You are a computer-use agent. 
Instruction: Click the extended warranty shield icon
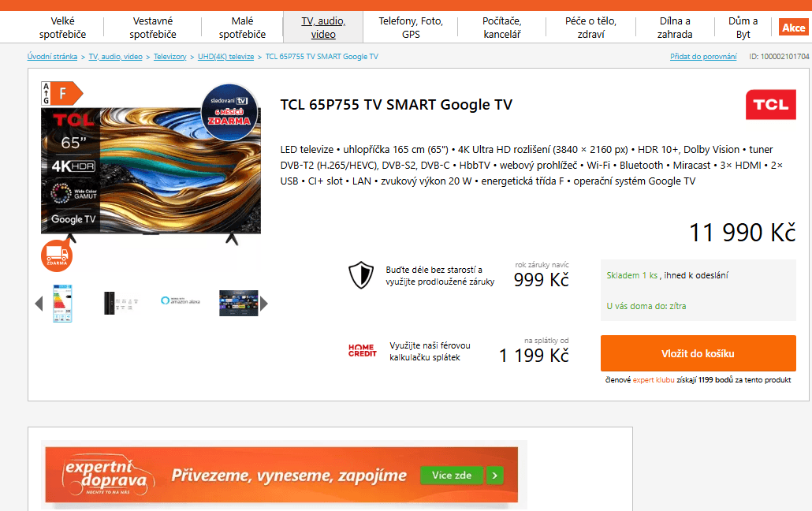point(361,275)
